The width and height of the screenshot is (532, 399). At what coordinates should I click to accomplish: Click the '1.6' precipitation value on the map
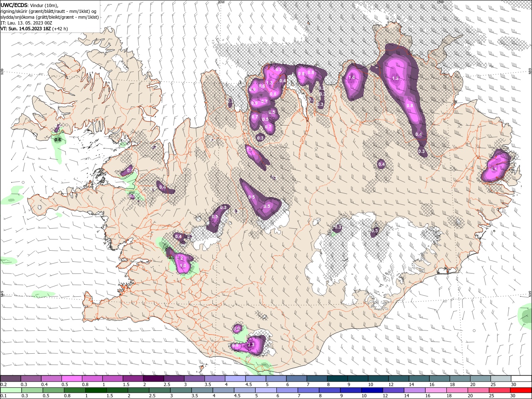click(352, 77)
